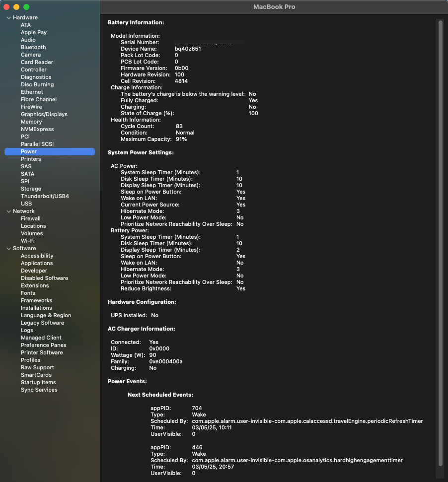Open Frameworks information
448x482 pixels.
tap(37, 300)
